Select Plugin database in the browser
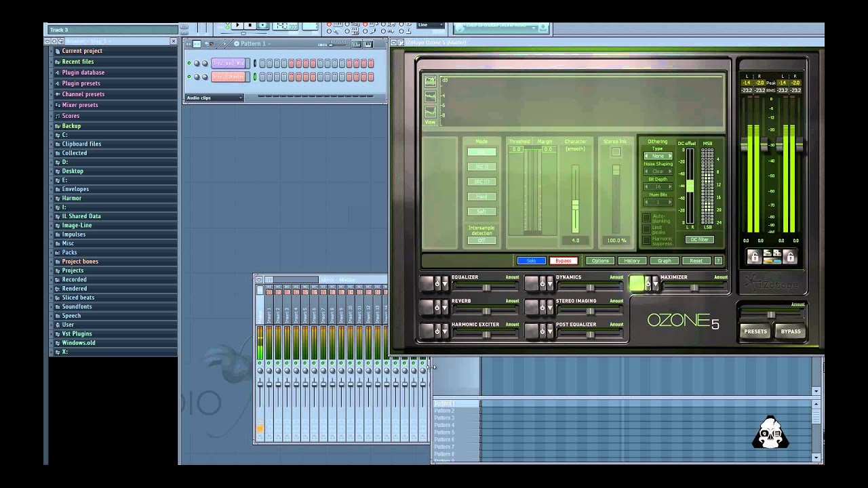Image resolution: width=868 pixels, height=488 pixels. (x=83, y=73)
